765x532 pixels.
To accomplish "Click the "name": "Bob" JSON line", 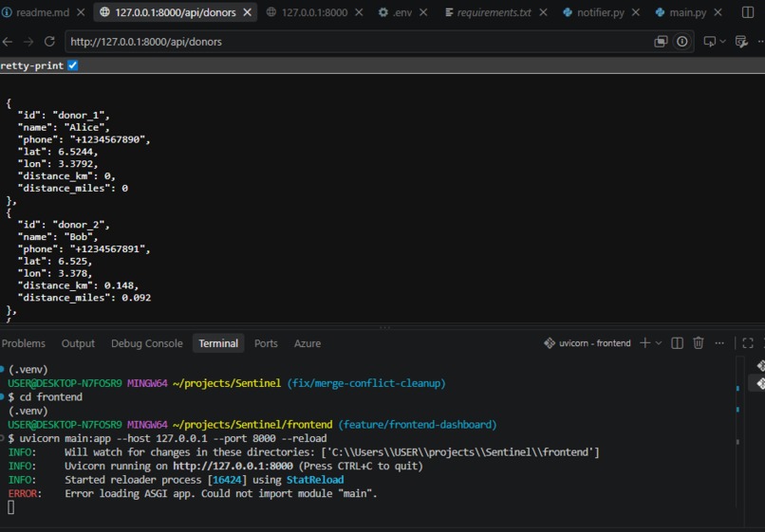I will [58, 237].
